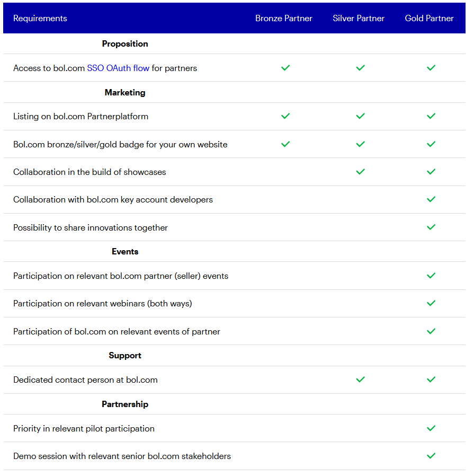Image resolution: width=474 pixels, height=476 pixels.
Task: Click Gold checkmark for key account developers
Action: click(x=431, y=199)
